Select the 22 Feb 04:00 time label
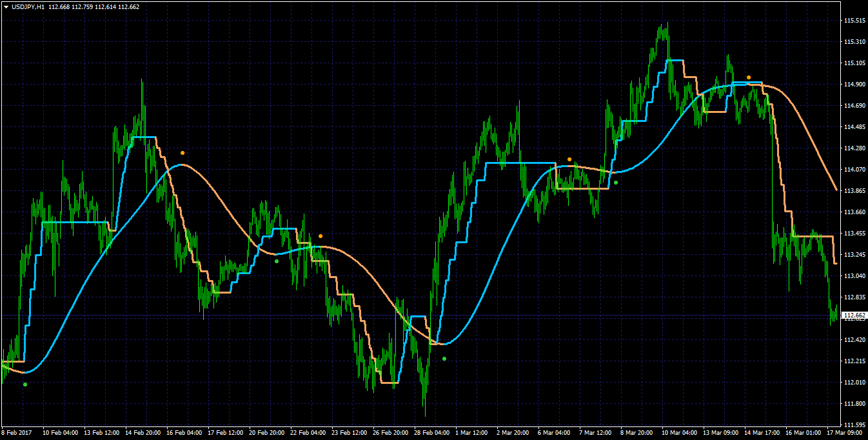 tap(308, 433)
